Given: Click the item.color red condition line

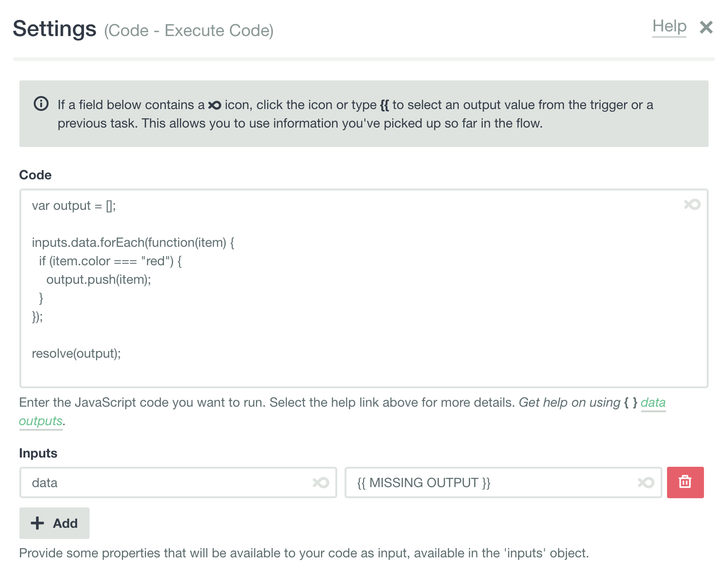Looking at the screenshot, I should tap(110, 261).
